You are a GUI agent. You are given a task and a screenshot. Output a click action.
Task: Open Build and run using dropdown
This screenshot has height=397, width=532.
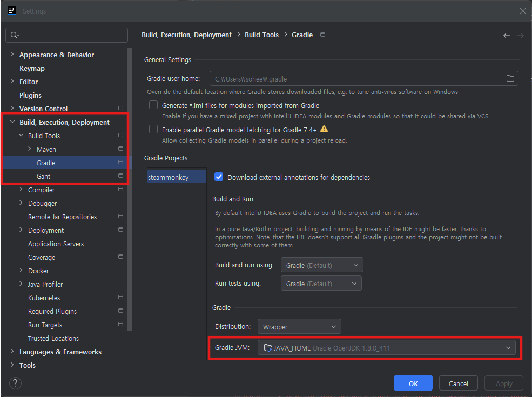tap(322, 265)
